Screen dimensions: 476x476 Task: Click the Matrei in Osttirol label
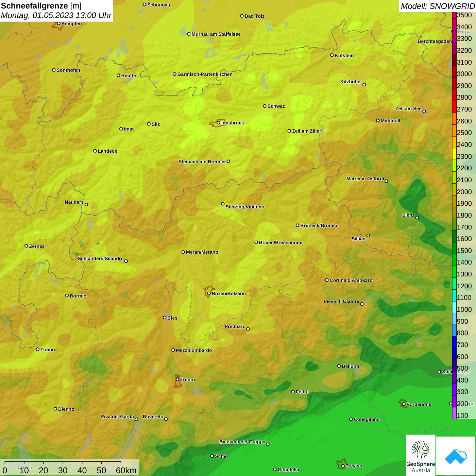(365, 178)
